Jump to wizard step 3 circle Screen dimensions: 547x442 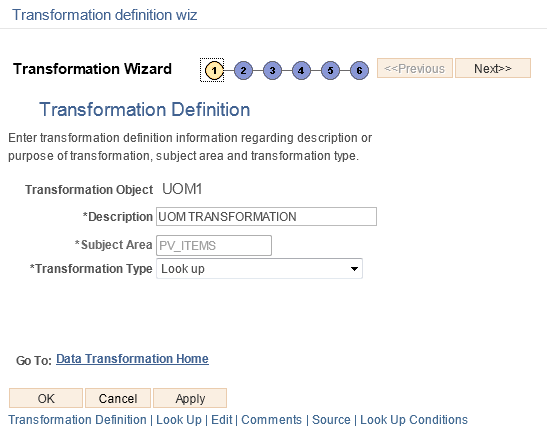(x=272, y=71)
